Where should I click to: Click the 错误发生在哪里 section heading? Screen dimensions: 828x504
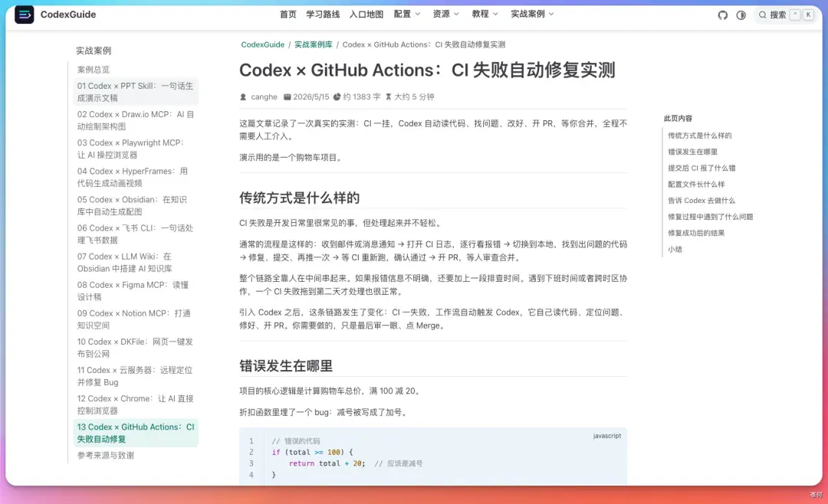[286, 366]
